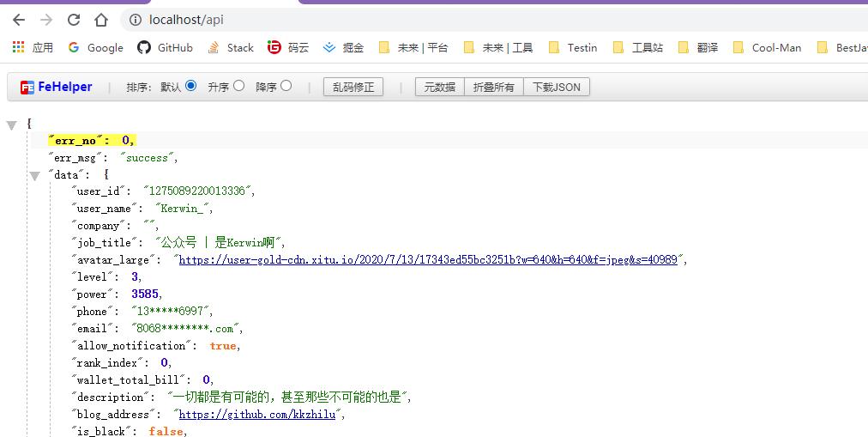Click the site info icon in address bar
This screenshot has height=437, width=868.
[135, 20]
